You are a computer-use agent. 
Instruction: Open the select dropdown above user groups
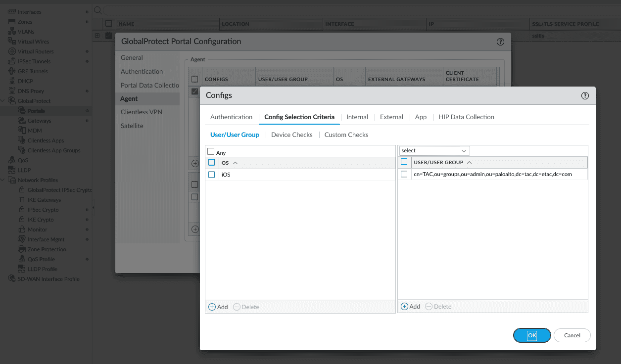tap(433, 150)
